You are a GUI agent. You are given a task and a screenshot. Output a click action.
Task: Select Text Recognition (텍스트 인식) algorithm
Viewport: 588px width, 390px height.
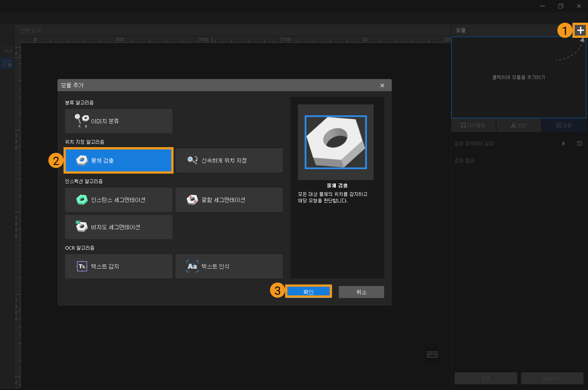tap(229, 266)
